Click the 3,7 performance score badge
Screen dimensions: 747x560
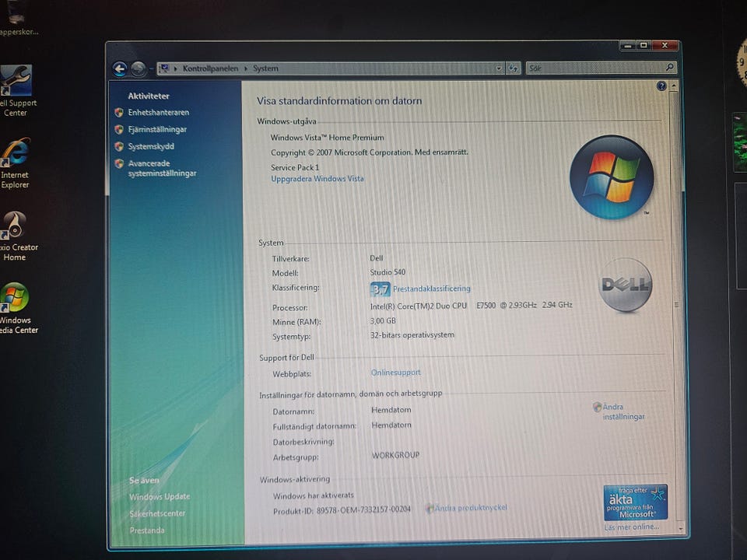pyautogui.click(x=381, y=289)
